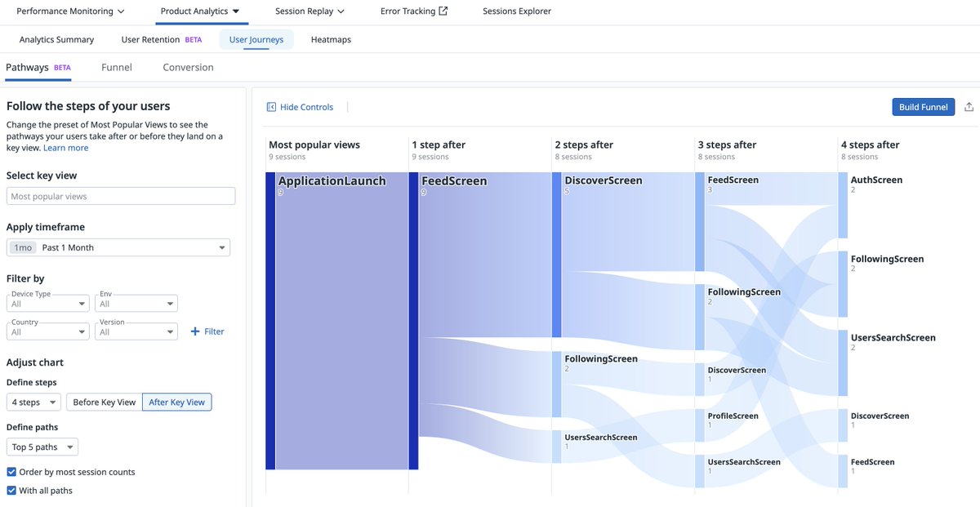
Task: Select User Journeys tab
Action: [x=256, y=39]
